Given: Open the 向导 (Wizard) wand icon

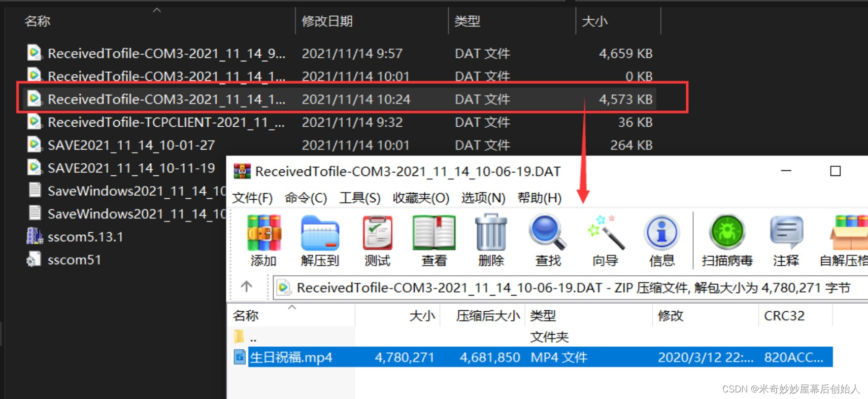Looking at the screenshot, I should pyautogui.click(x=605, y=233).
